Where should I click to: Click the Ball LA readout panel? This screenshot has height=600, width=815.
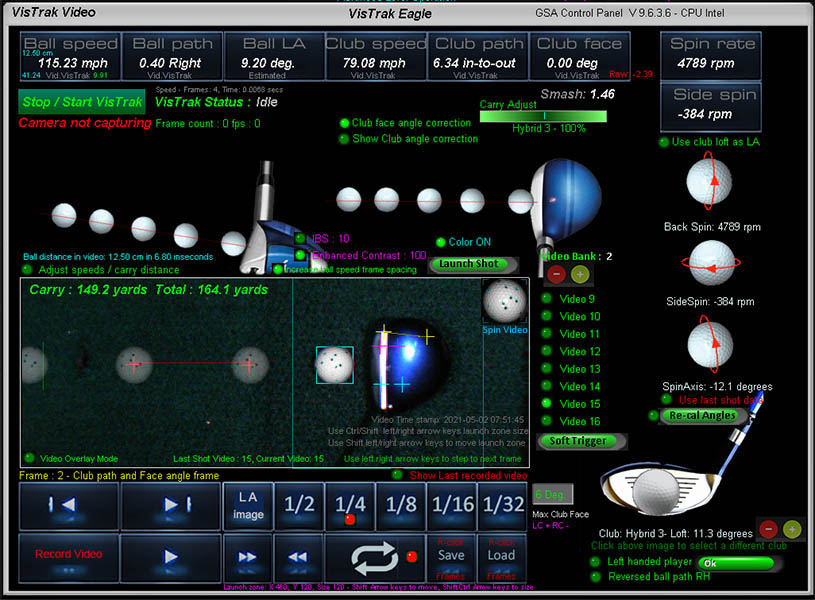(274, 57)
